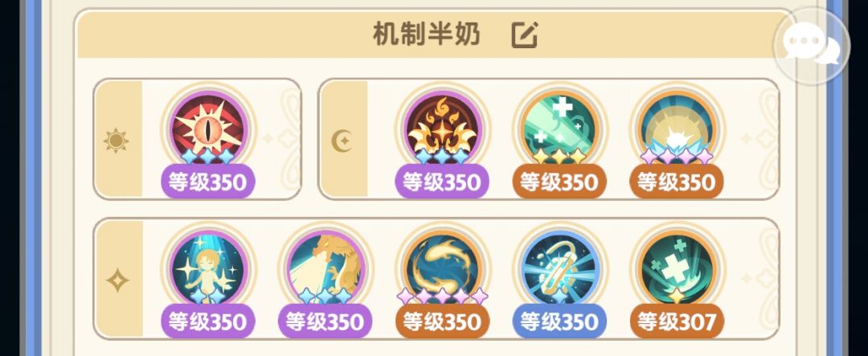Tap empty slot beside the red eye skill
The width and height of the screenshot is (868, 356).
click(276, 138)
